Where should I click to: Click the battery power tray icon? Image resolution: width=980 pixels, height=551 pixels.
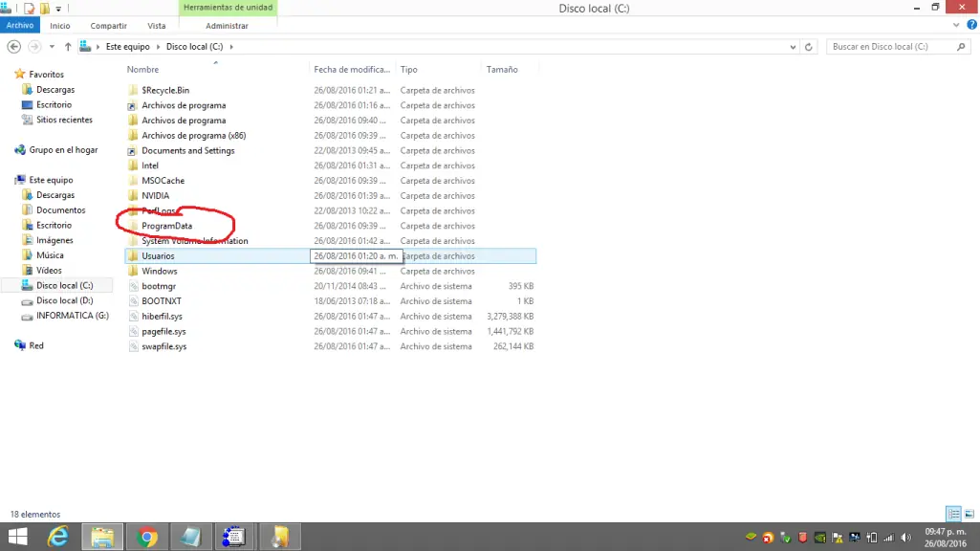[x=872, y=538]
